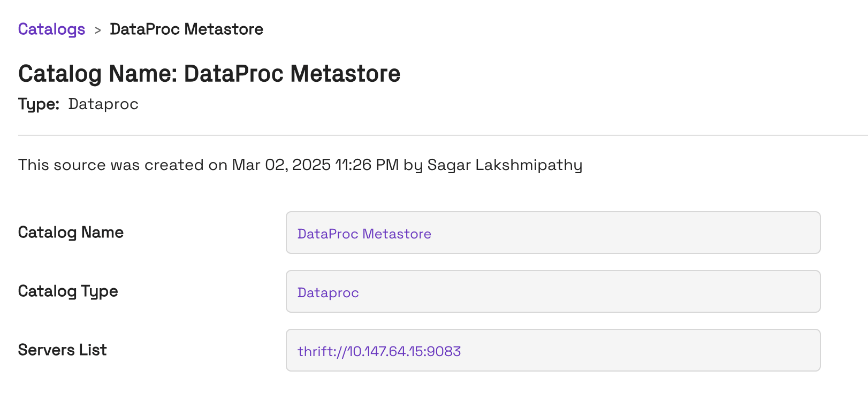Click the 'This source was created on' sentence
The width and height of the screenshot is (868, 417).
tap(123, 165)
